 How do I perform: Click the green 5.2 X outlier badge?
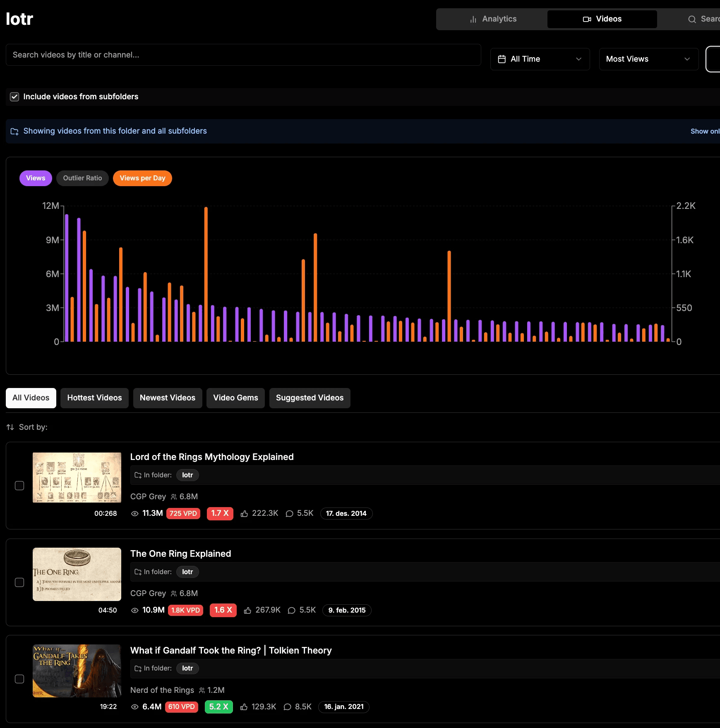(x=218, y=707)
